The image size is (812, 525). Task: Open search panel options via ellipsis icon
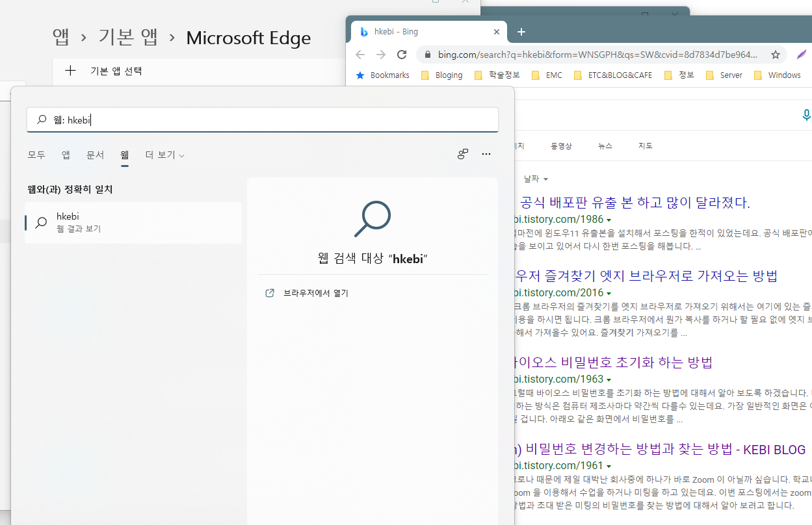coord(486,154)
